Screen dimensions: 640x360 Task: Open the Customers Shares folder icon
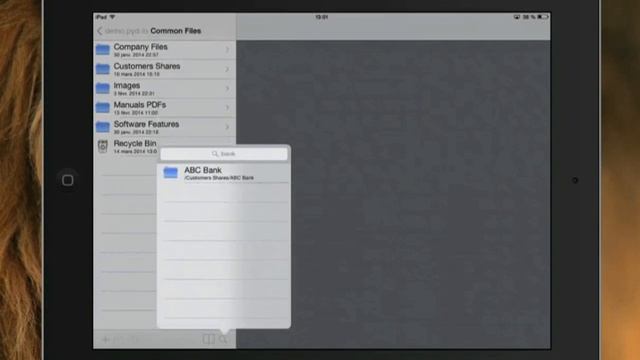[x=103, y=69]
